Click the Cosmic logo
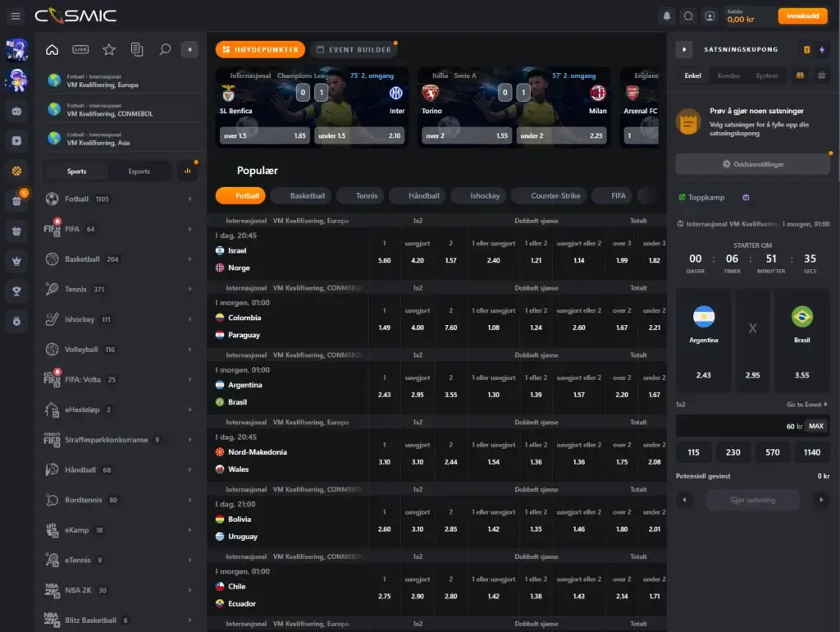 pos(75,16)
